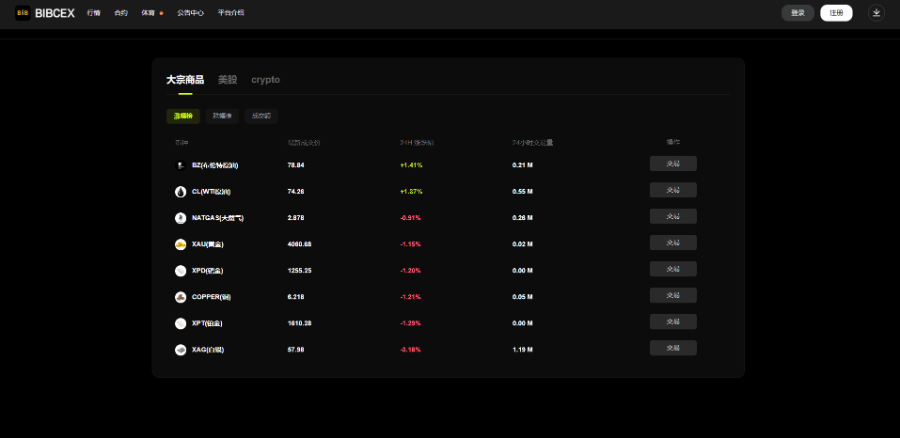
Task: Select the second losers filter chip
Action: [222, 116]
